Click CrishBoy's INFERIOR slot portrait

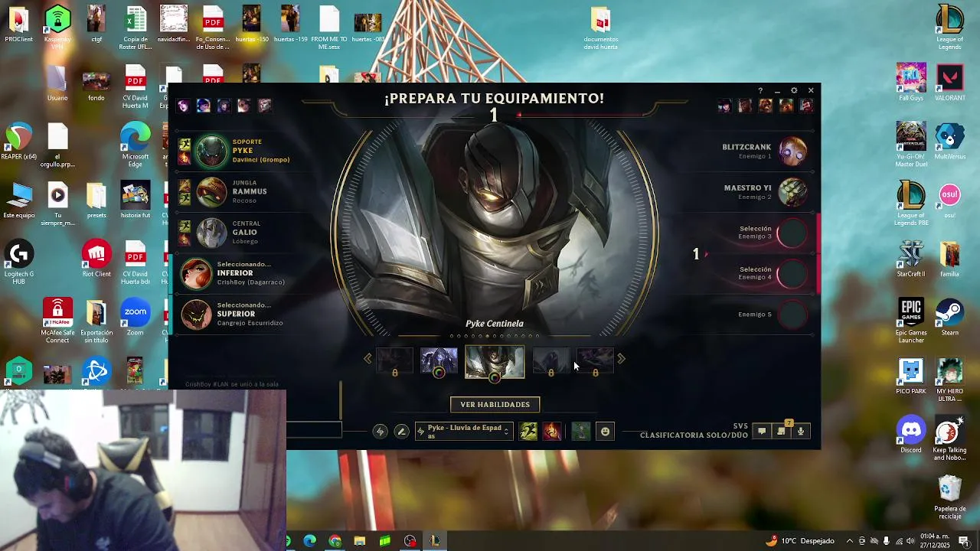pyautogui.click(x=197, y=273)
